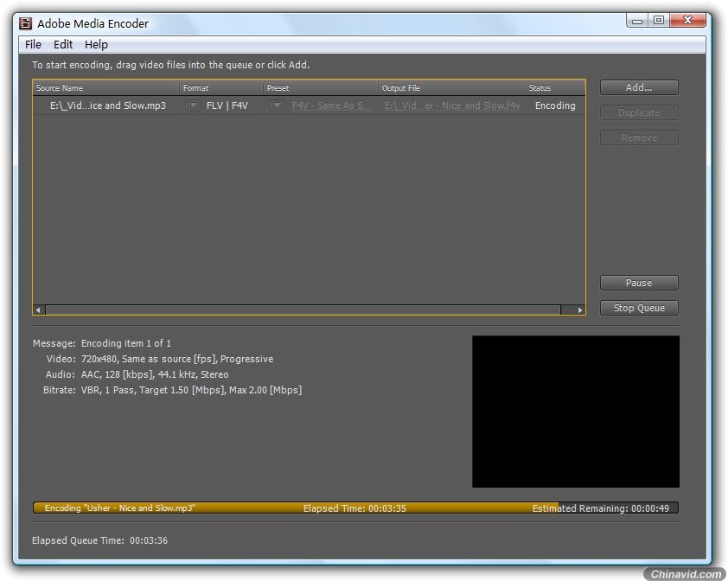Image resolution: width=728 pixels, height=581 pixels.
Task: Click the Video line 720x480, Same as source [fps], Progressive
Action: click(x=177, y=359)
